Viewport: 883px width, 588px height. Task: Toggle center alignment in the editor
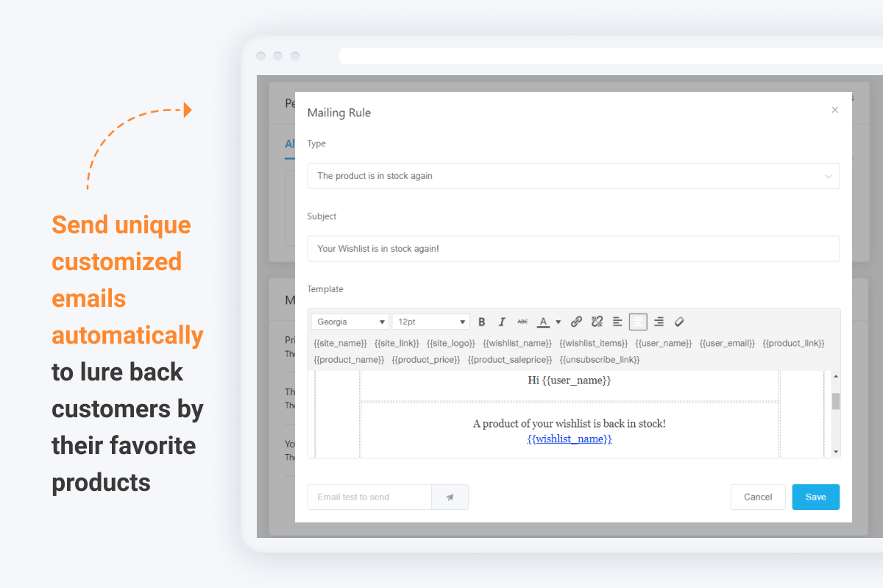tap(638, 322)
